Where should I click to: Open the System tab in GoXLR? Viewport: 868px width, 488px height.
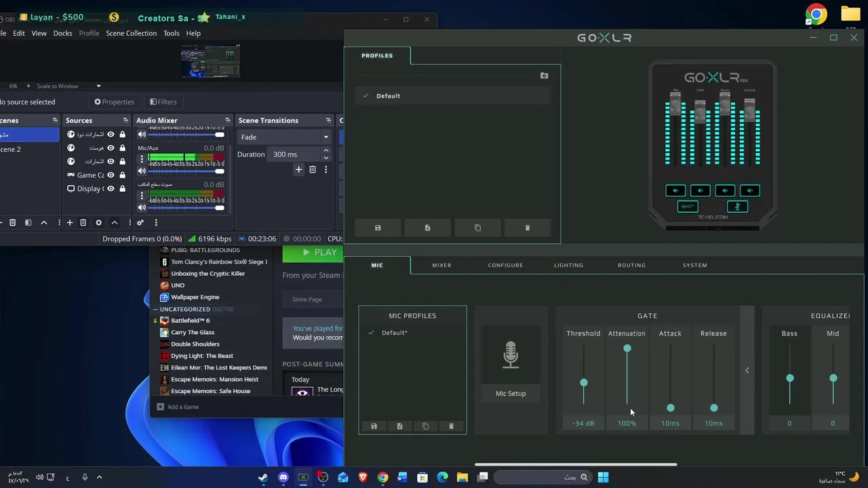click(x=694, y=265)
